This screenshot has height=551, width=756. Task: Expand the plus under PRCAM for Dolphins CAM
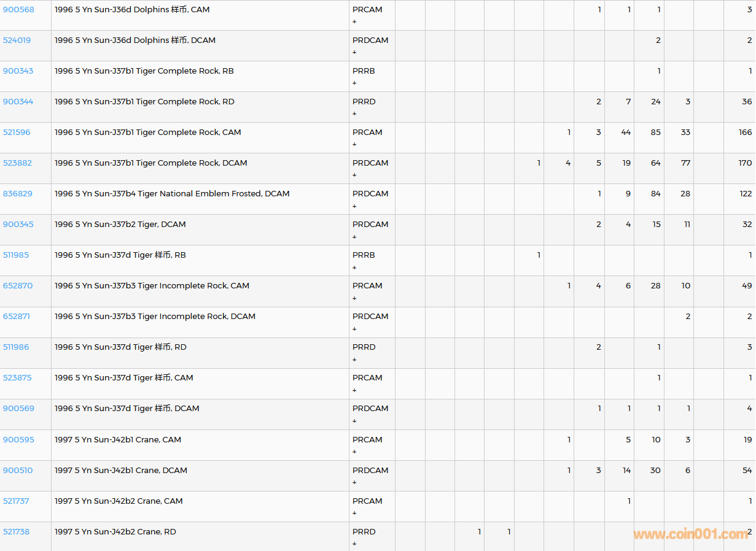click(x=354, y=21)
